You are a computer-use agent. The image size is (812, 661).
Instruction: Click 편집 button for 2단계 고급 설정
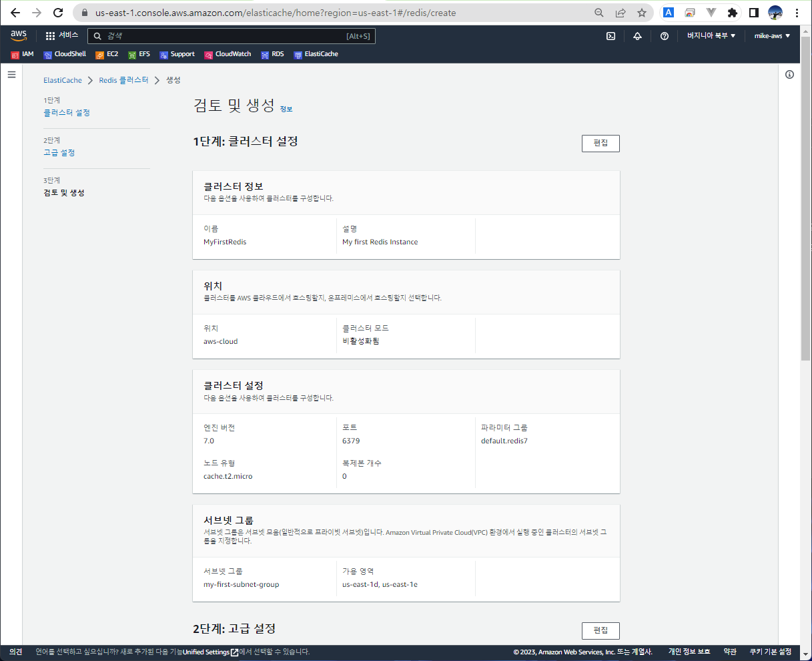[600, 631]
